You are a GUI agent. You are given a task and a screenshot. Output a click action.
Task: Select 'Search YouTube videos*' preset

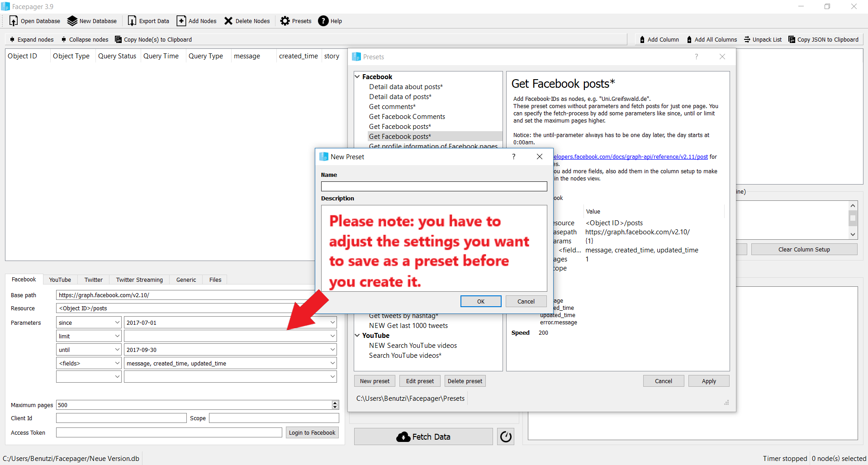click(405, 355)
